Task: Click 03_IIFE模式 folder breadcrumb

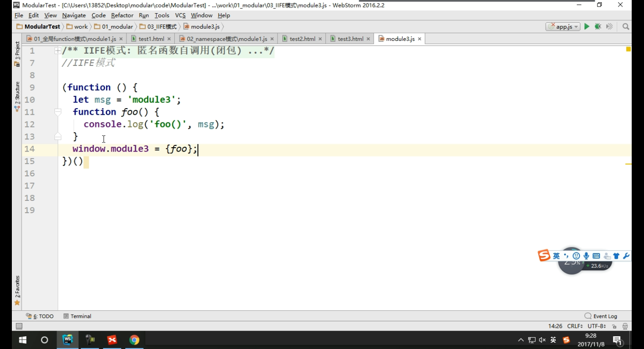Action: coord(158,27)
